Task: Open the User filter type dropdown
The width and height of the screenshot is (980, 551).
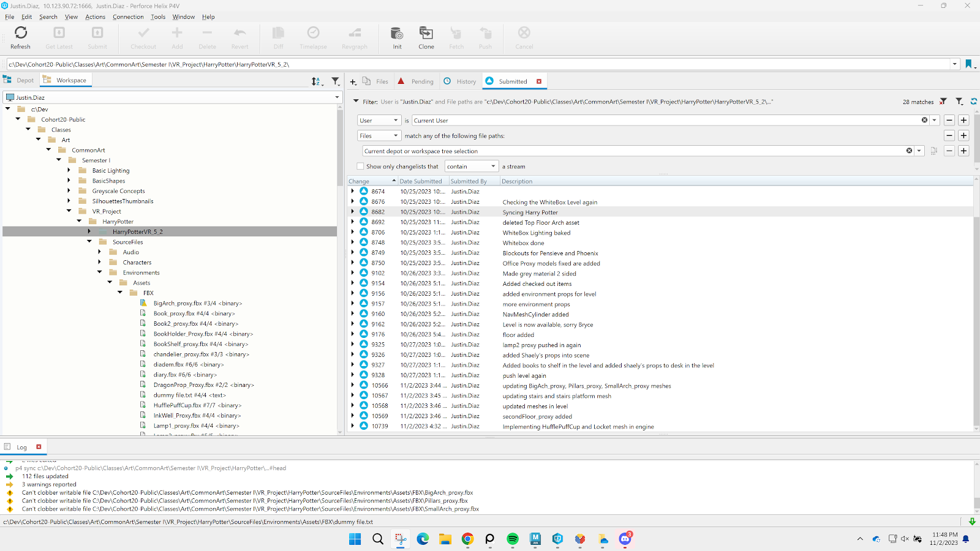Action: tap(379, 120)
